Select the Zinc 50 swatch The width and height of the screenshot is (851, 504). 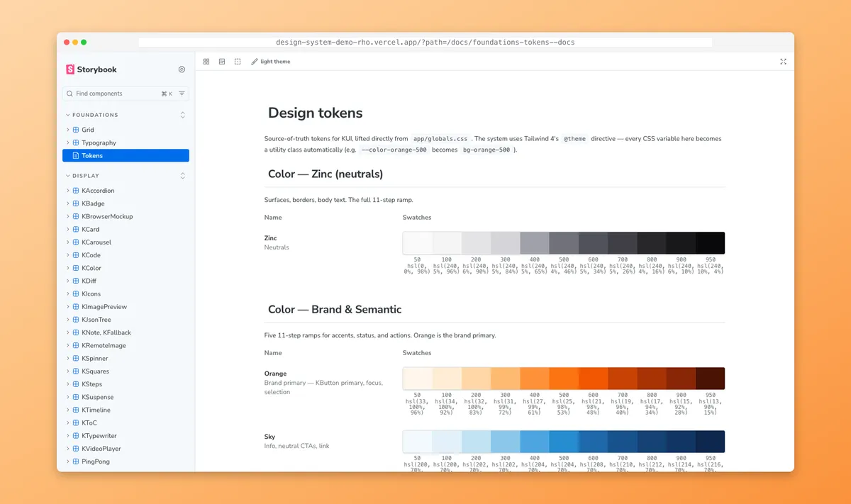coord(417,243)
